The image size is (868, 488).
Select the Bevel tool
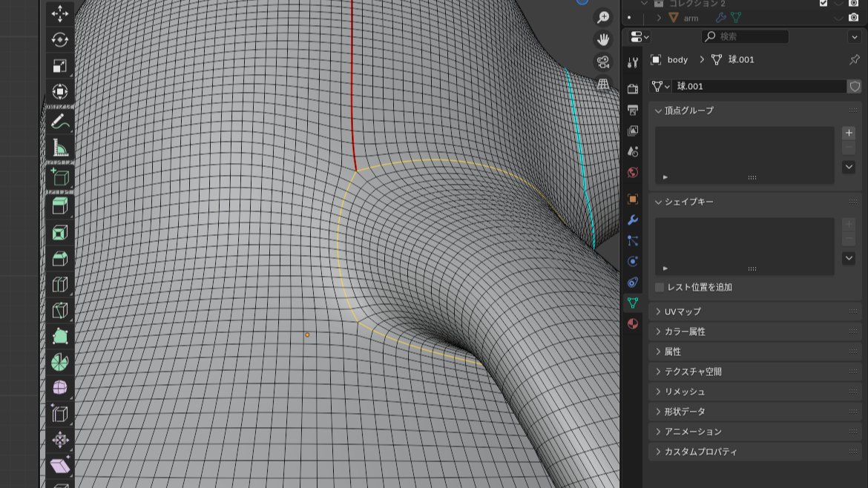pyautogui.click(x=60, y=258)
